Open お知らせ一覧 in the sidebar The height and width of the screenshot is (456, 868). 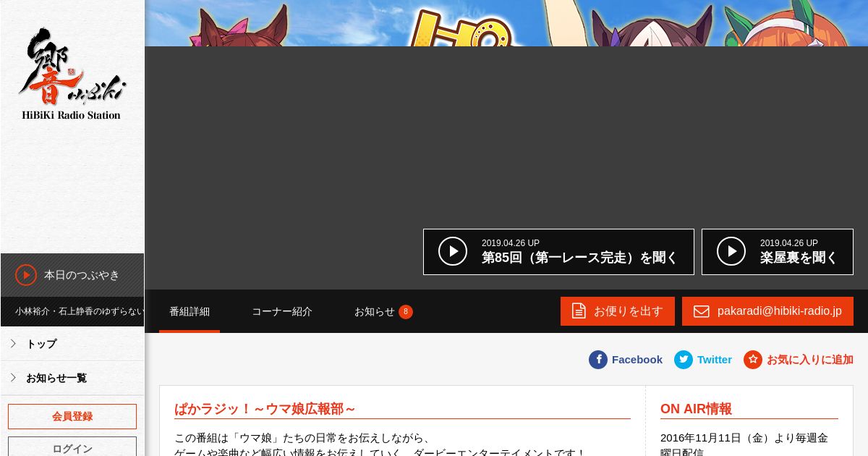pos(72,378)
